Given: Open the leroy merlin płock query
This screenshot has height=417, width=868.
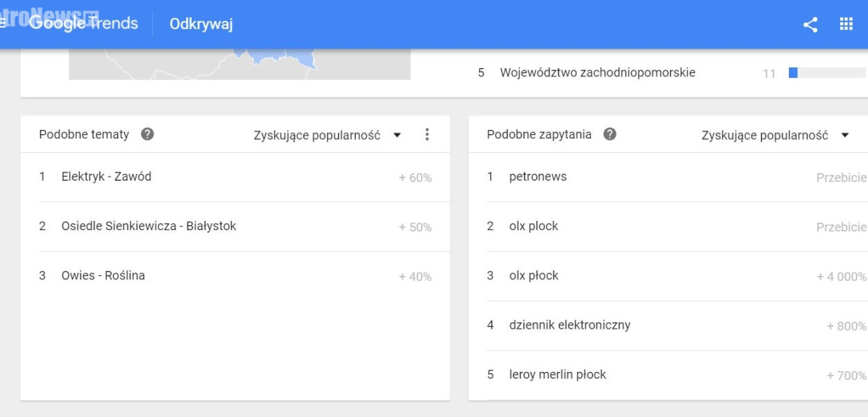Looking at the screenshot, I should [677, 375].
